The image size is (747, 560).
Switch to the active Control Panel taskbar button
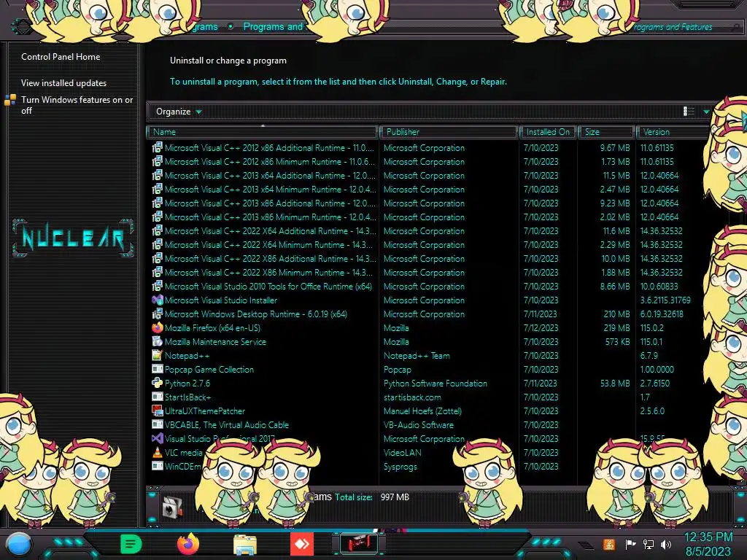[x=359, y=543]
